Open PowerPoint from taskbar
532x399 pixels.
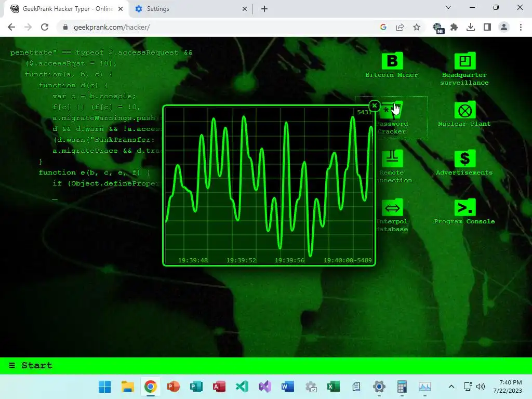[174, 387]
